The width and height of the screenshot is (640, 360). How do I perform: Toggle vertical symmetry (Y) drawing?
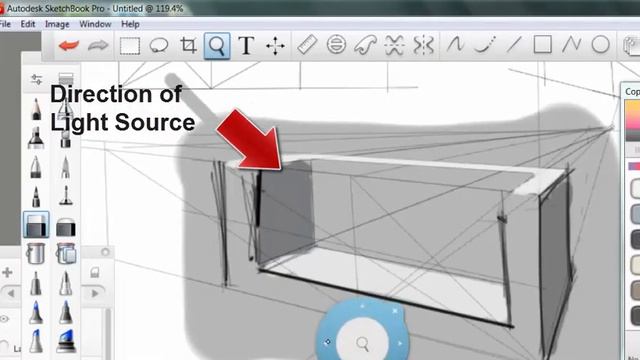[x=423, y=45]
